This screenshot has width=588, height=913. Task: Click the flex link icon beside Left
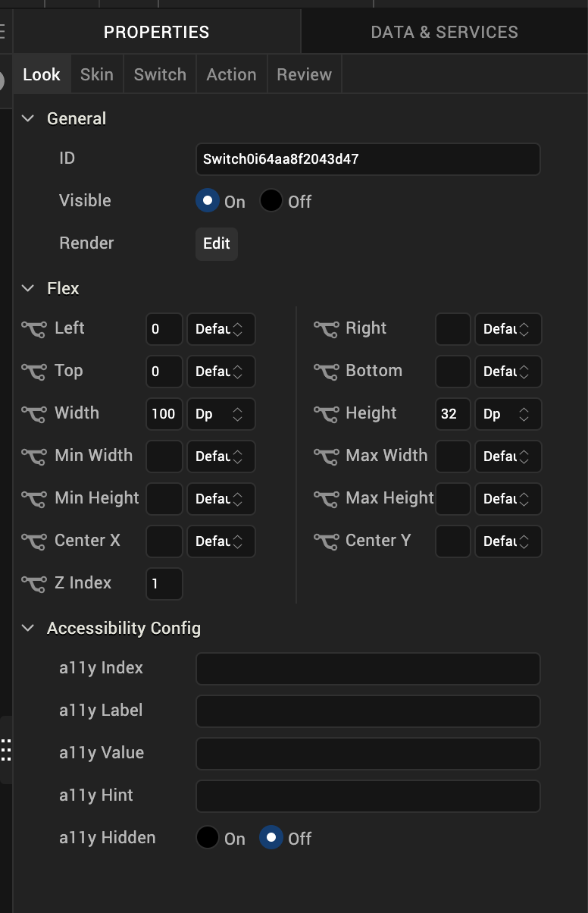coord(34,329)
